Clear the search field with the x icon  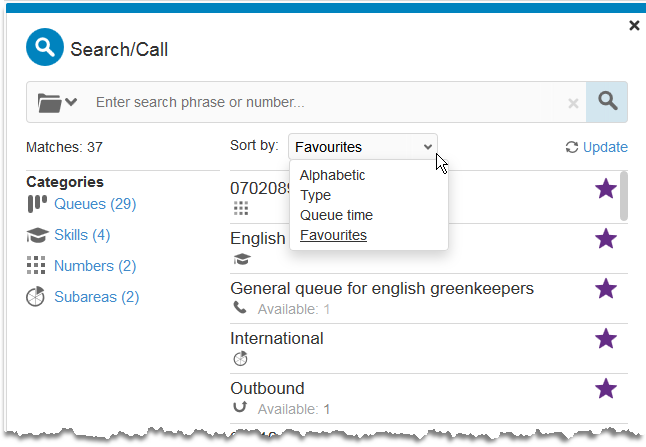point(573,103)
